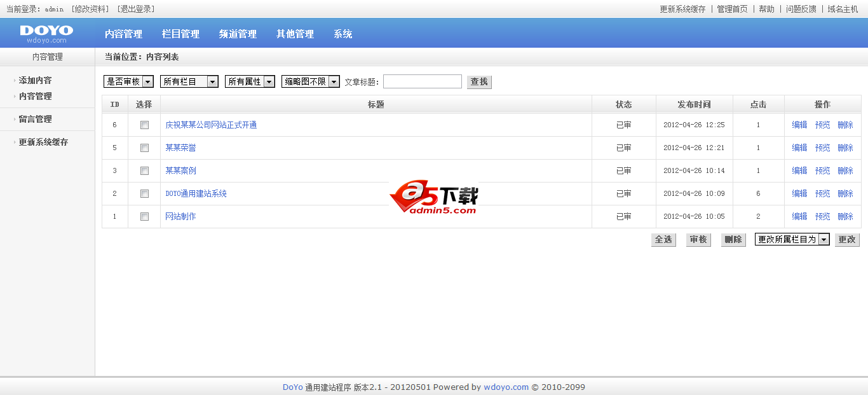
Task: Click the 退出登录 link
Action: pyautogui.click(x=136, y=9)
